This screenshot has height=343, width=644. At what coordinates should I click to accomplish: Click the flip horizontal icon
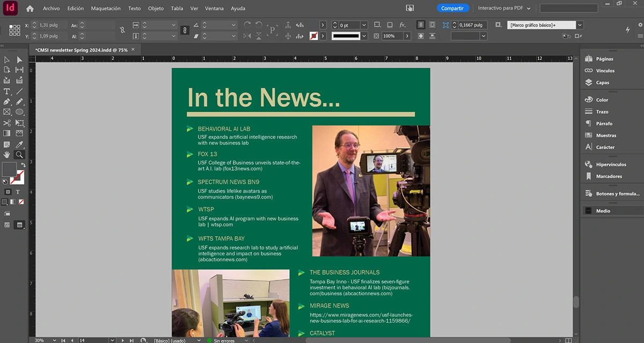tap(247, 36)
